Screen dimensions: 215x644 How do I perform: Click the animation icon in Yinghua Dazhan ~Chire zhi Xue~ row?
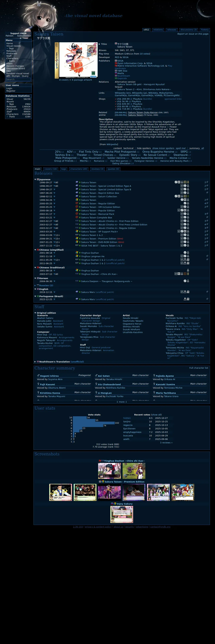(185, 274)
